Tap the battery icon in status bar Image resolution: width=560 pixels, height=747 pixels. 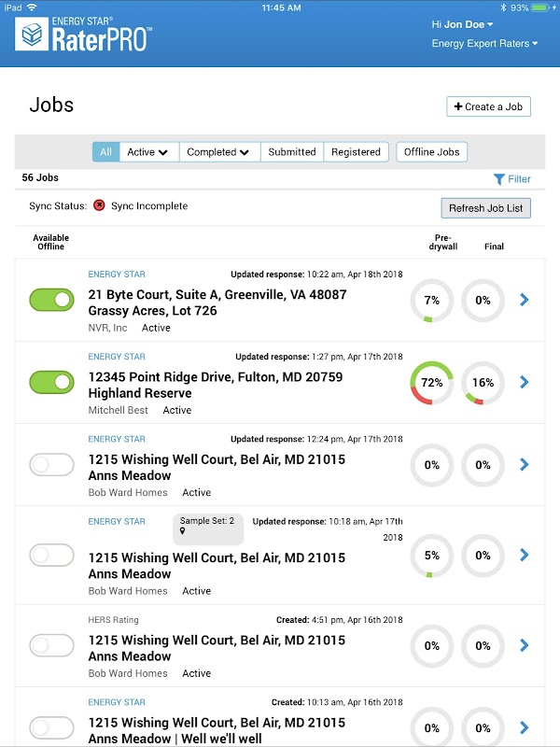click(x=540, y=7)
